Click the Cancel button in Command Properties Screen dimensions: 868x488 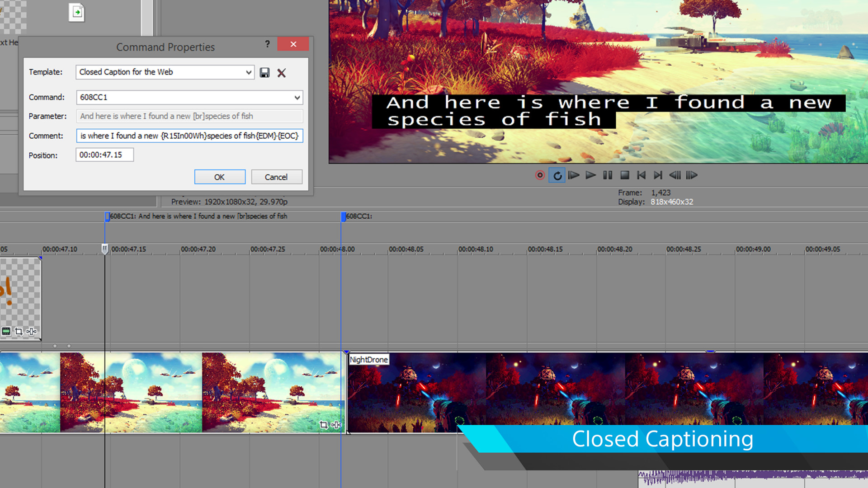point(275,177)
